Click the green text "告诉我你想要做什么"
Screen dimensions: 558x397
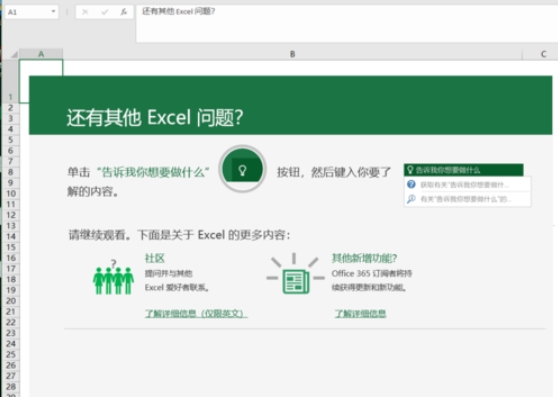[x=153, y=172]
